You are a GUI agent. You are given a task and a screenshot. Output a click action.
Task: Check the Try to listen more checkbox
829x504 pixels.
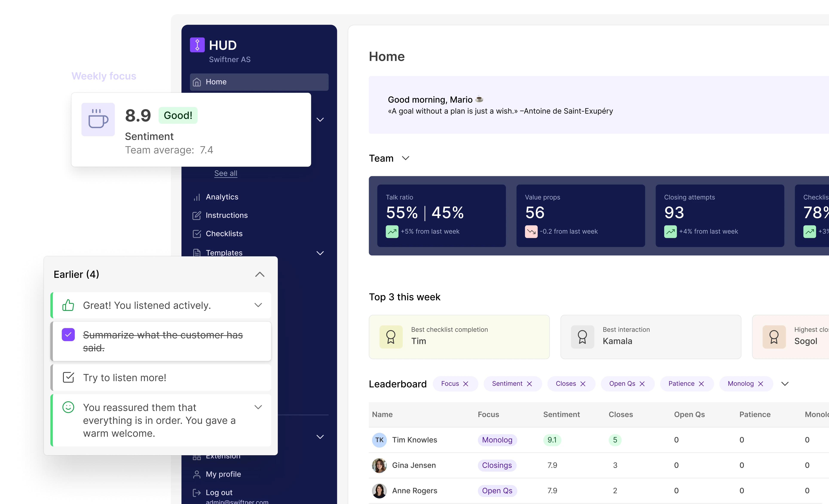point(68,377)
